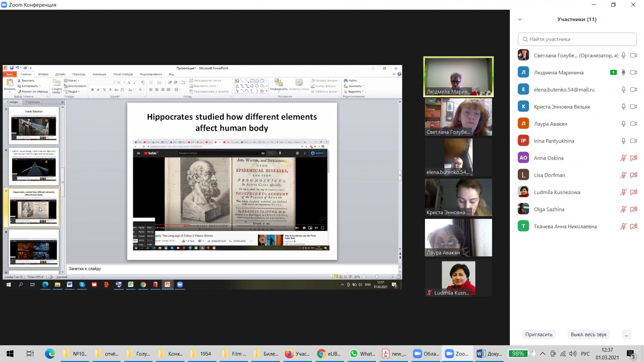Click Выкл. весь звук button
The width and height of the screenshot is (644, 362).
pyautogui.click(x=589, y=334)
